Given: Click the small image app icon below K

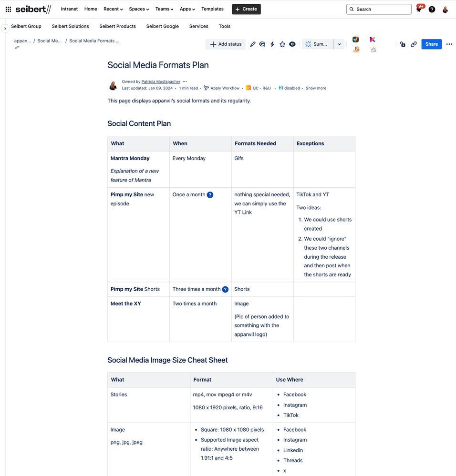Looking at the screenshot, I should (x=373, y=49).
